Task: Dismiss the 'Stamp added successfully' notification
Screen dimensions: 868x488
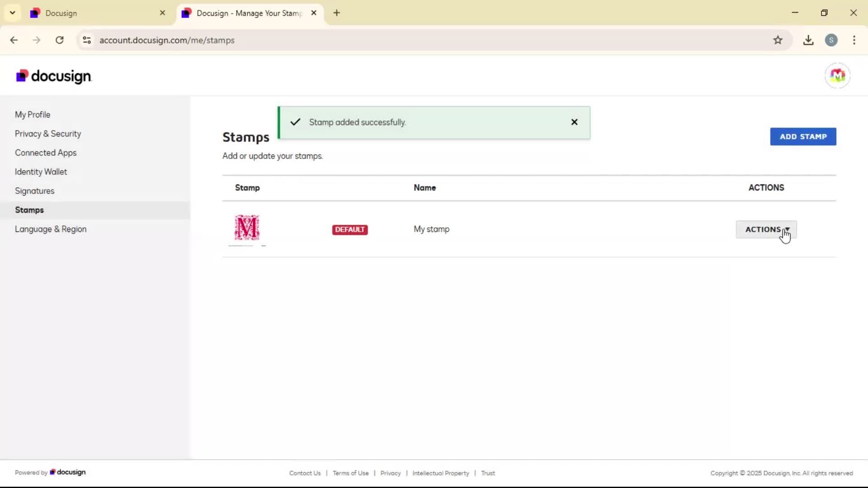Action: coord(574,122)
